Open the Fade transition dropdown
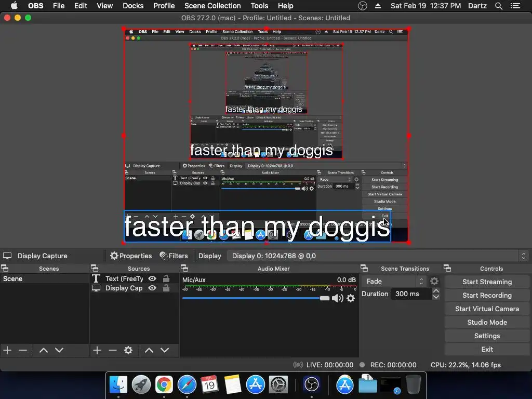 [394, 281]
